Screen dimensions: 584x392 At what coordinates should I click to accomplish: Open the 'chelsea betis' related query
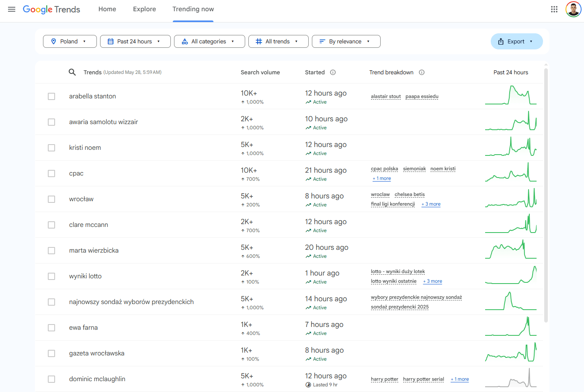point(410,194)
